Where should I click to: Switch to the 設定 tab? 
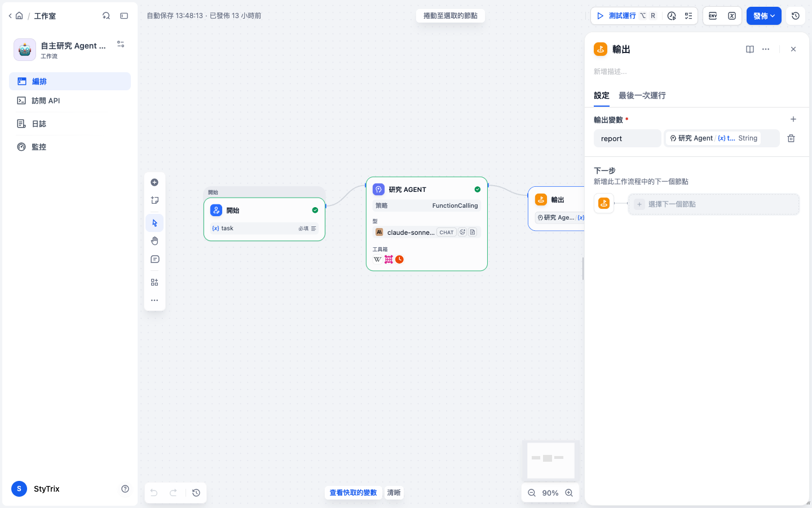(x=602, y=95)
